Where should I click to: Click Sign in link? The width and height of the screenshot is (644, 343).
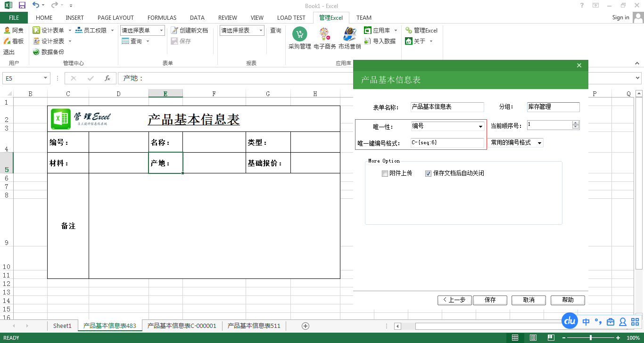pyautogui.click(x=620, y=17)
